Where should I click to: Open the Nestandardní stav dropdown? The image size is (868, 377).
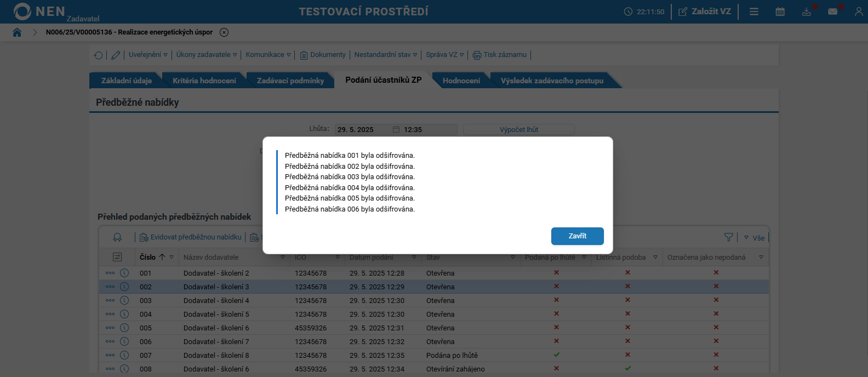pos(385,55)
